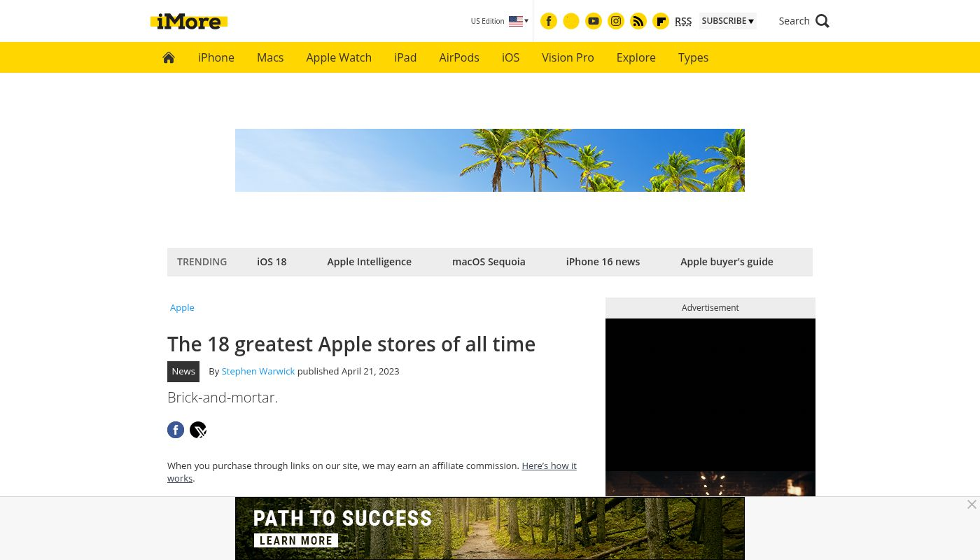Screen dimensions: 980x560
Task: Open iMore's Facebook page from header
Action: (549, 21)
